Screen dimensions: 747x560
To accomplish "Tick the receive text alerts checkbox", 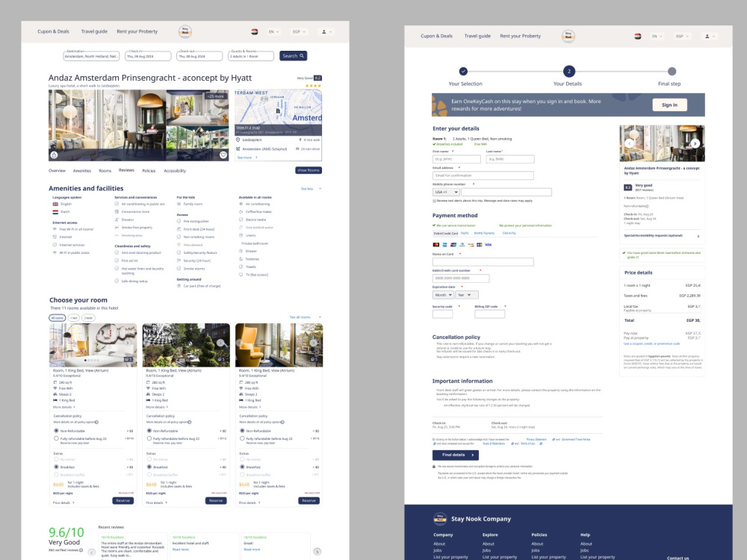I will tap(434, 201).
